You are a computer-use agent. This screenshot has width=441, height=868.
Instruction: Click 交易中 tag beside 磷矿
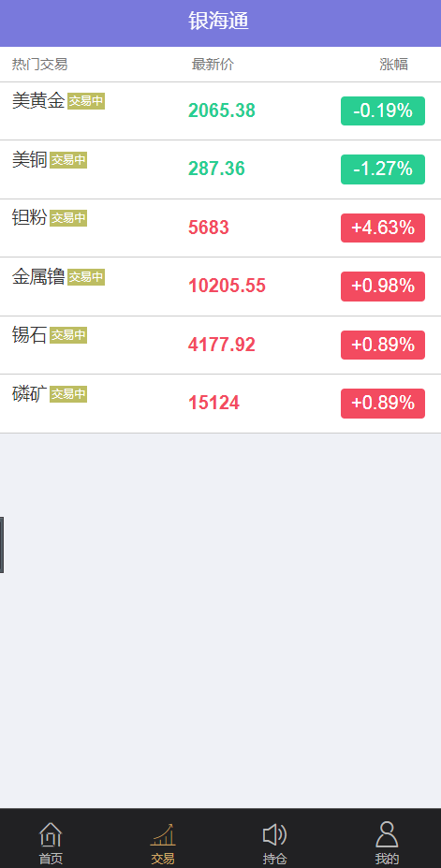point(68,394)
